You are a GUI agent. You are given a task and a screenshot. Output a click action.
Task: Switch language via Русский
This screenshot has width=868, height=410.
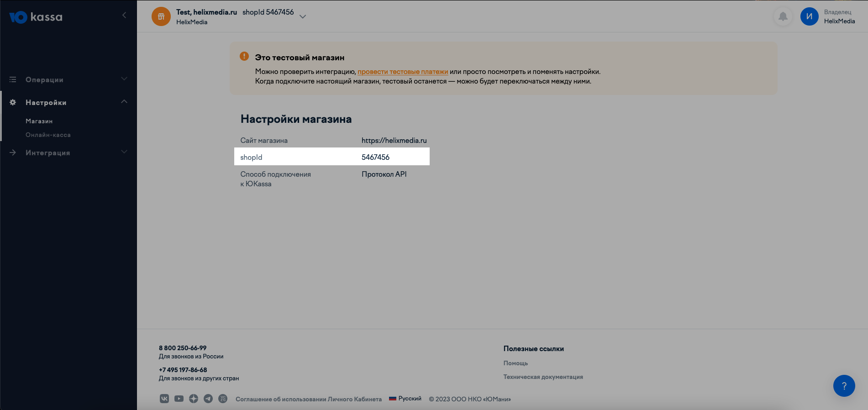click(x=410, y=399)
